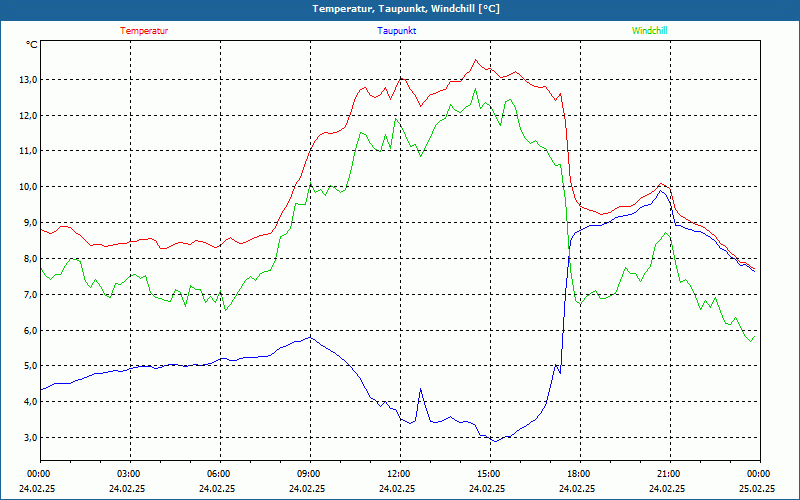Click the "09:00" time label on the x-axis
The width and height of the screenshot is (800, 500).
310,474
